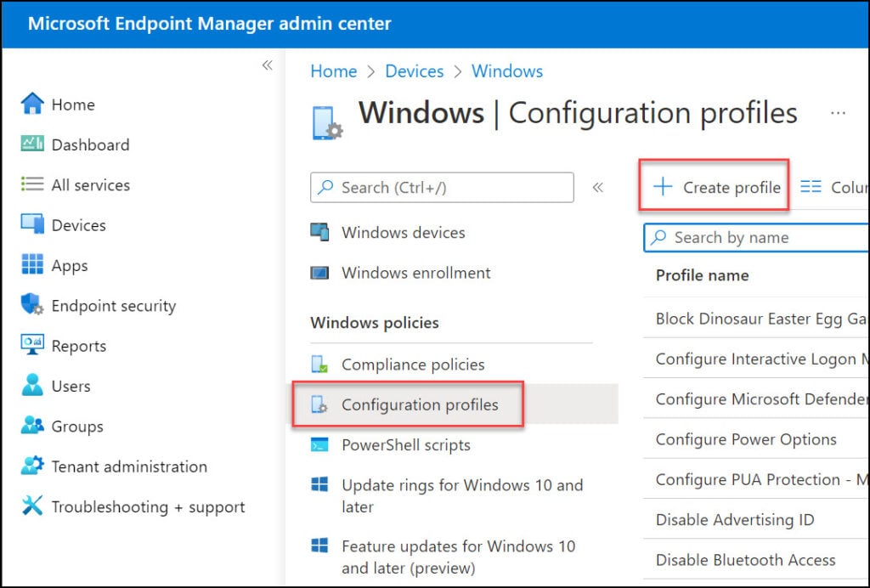
Task: Click the Windows devices icon
Action: pos(319,232)
